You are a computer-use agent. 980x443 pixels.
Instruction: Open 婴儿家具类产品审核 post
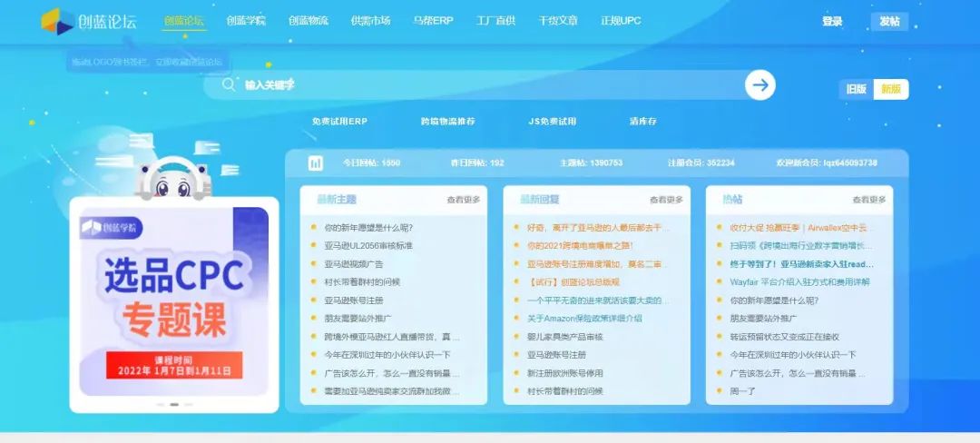(565, 337)
